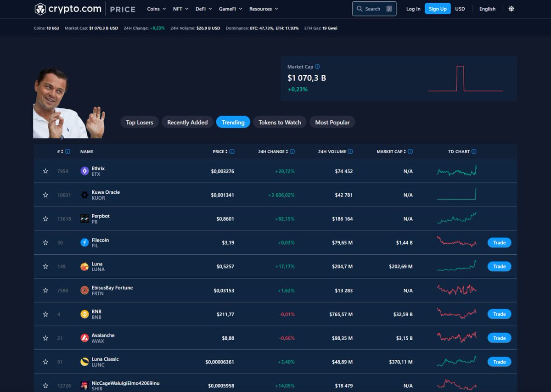
Task: Star the Kuwa Oracle row as favorite
Action: pos(45,195)
